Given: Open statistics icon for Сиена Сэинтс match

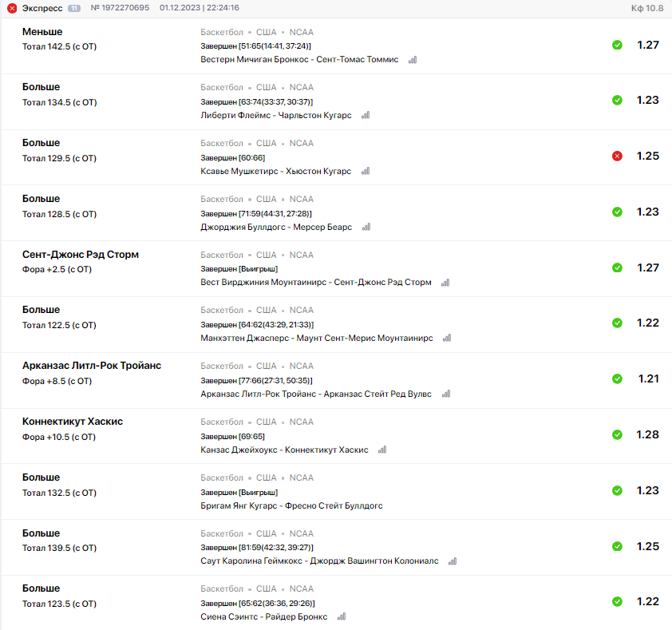Looking at the screenshot, I should pos(342,616).
